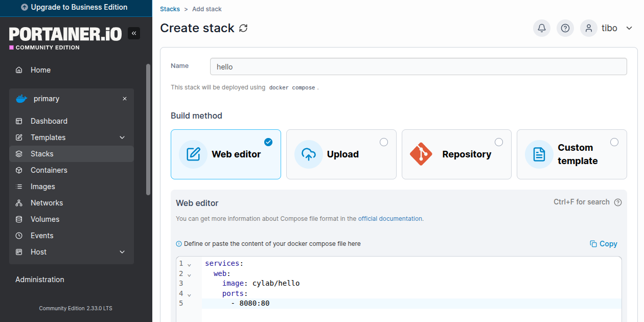This screenshot has height=322, width=644.
Task: Click the Add stack breadcrumb text
Action: pos(207,9)
